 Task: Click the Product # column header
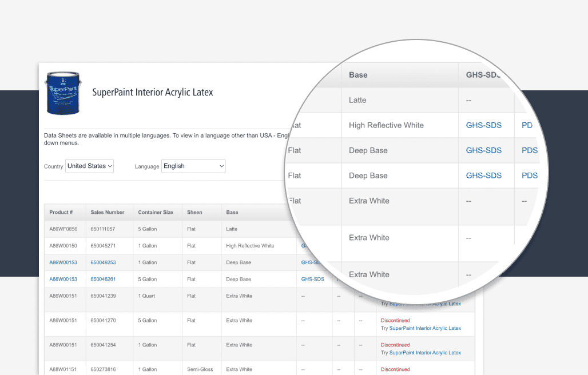[x=61, y=213]
